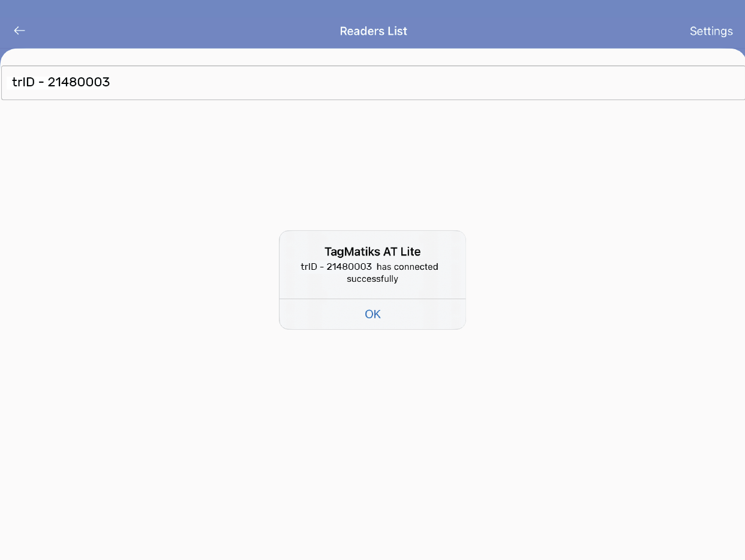Image resolution: width=745 pixels, height=560 pixels.
Task: Click the reader ID number inside the alert message
Action: coord(349,267)
